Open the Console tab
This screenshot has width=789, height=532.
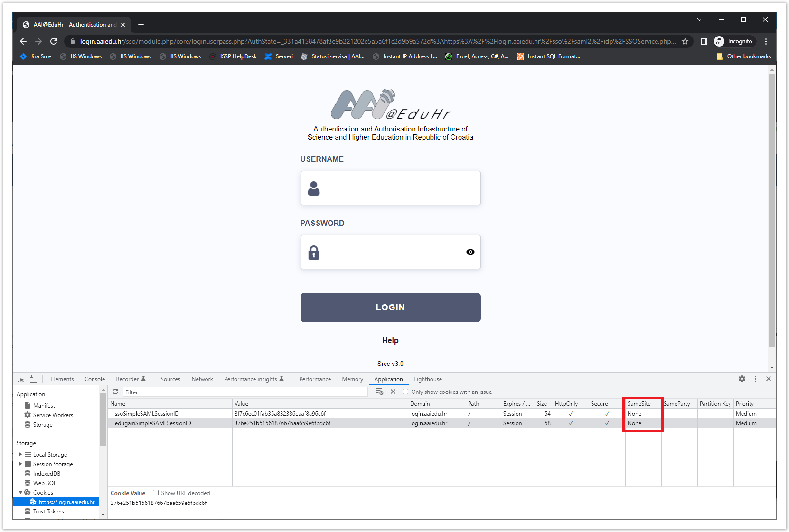click(x=95, y=379)
